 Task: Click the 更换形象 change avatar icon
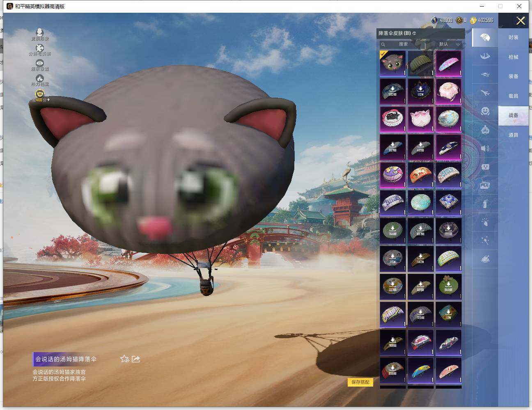[39, 33]
